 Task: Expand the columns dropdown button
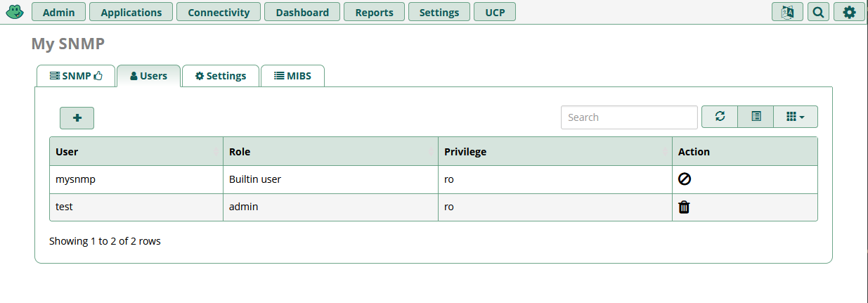pos(796,117)
